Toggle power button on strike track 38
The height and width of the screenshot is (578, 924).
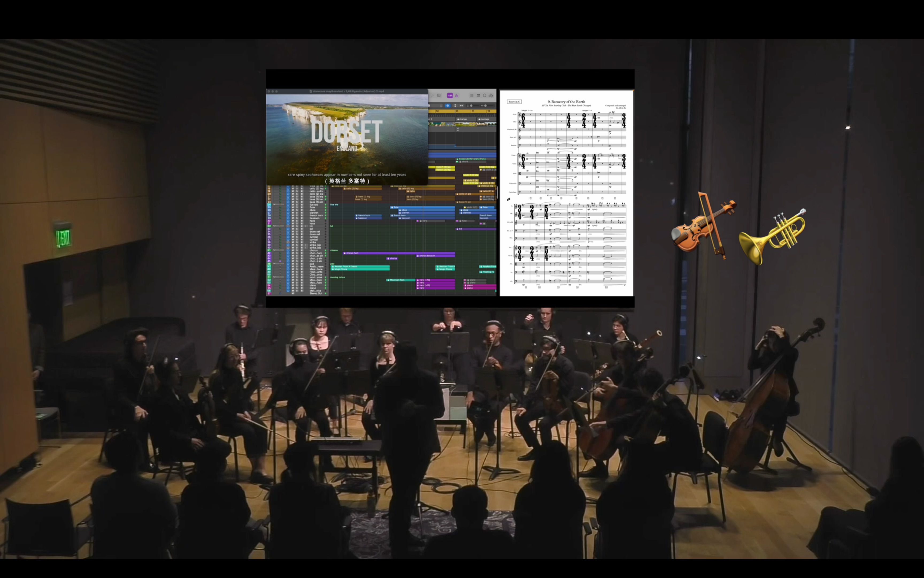point(288,242)
